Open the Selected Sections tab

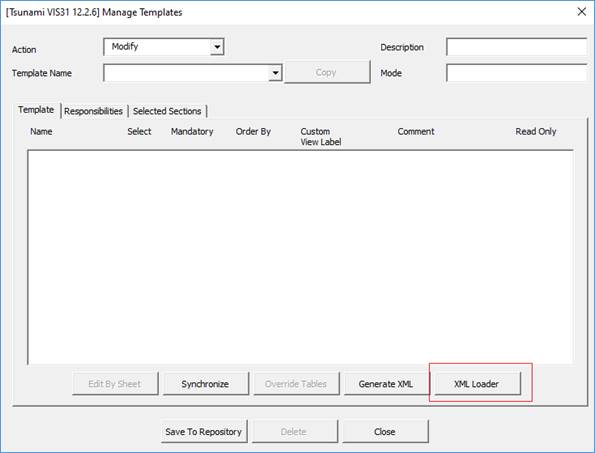point(167,111)
